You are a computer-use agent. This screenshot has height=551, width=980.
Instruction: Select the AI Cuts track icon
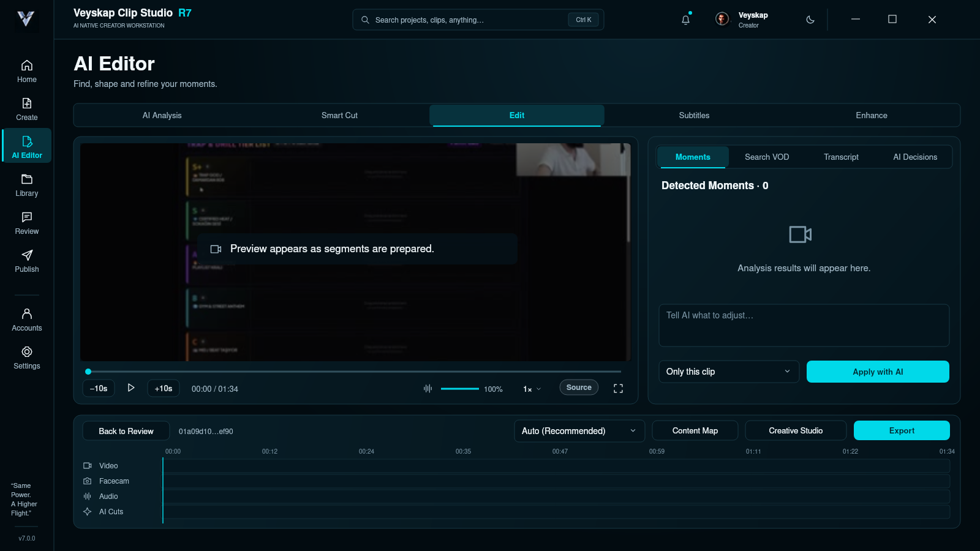tap(88, 512)
